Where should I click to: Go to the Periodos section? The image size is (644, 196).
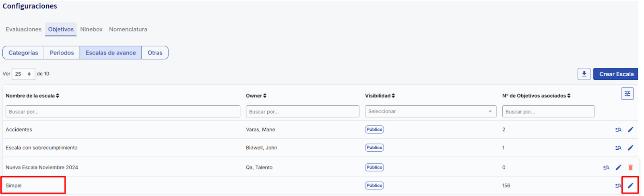tap(62, 53)
